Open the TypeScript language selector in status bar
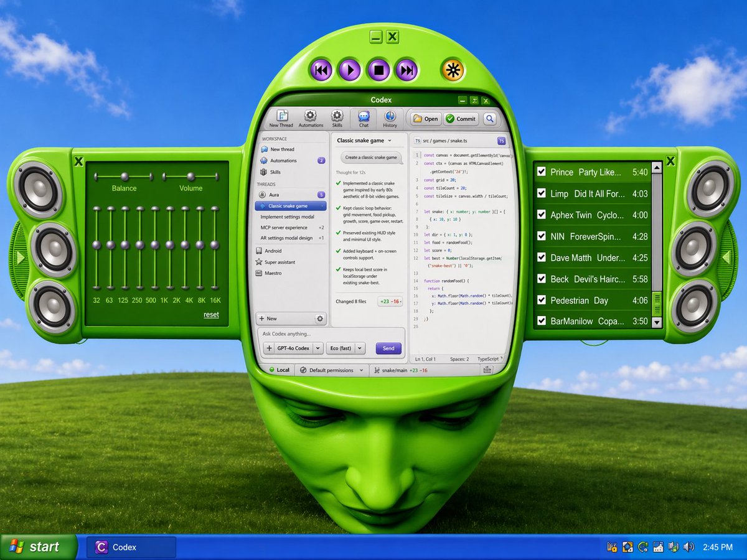Screen dimensions: 747x560 tap(491, 359)
